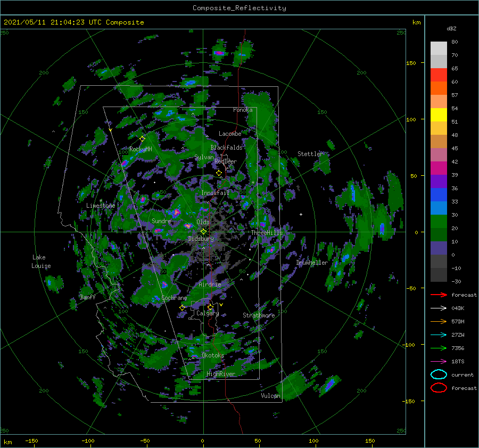Click the cyan 27ZW arrow legend icon
The width and height of the screenshot is (479, 448).
click(439, 335)
